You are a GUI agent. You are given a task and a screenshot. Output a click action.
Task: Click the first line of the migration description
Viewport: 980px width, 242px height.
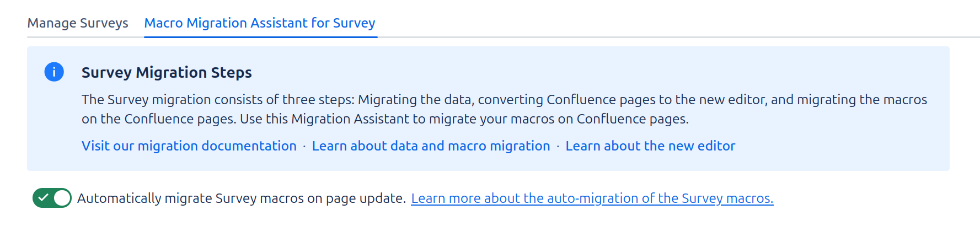[504, 100]
